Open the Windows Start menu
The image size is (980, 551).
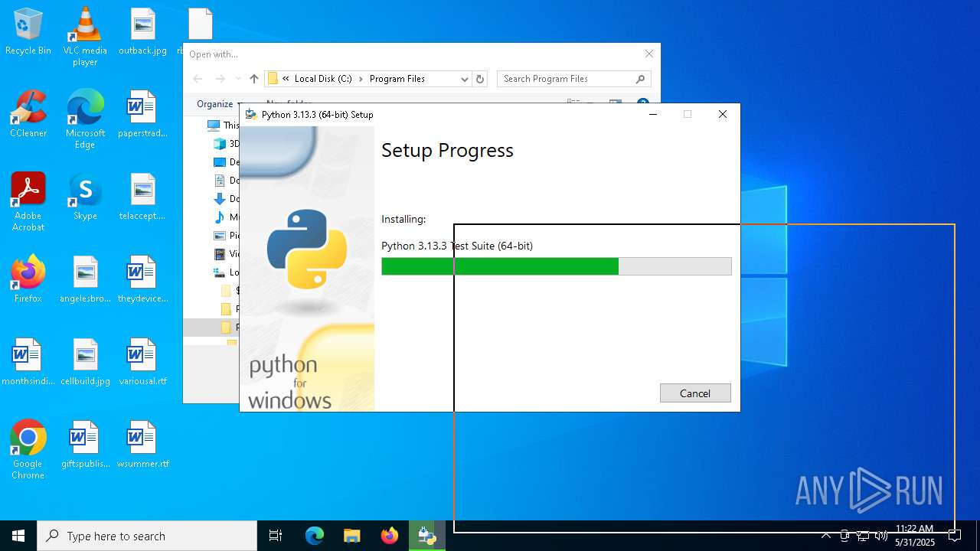point(18,536)
